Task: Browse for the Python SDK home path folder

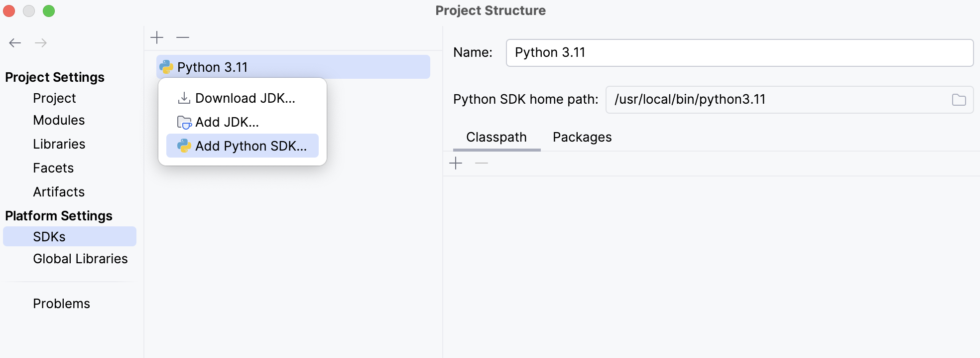Action: (959, 100)
